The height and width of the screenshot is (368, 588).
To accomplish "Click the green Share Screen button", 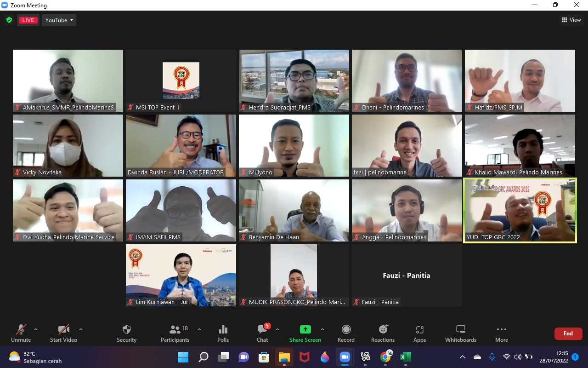I will pyautogui.click(x=305, y=333).
